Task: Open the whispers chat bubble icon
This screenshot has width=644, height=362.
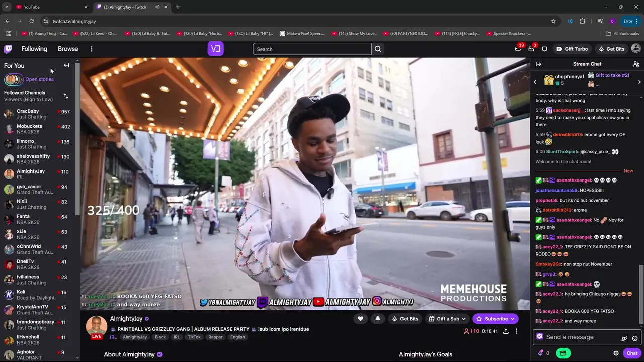Action: pyautogui.click(x=545, y=49)
